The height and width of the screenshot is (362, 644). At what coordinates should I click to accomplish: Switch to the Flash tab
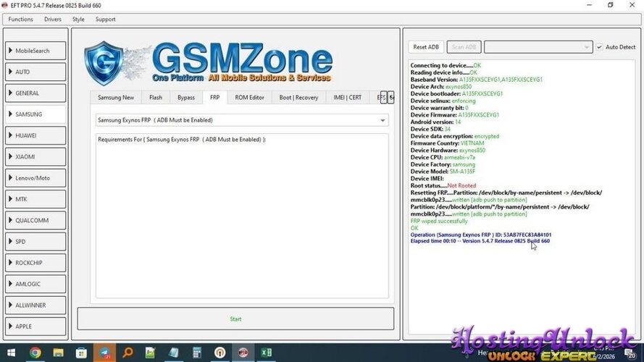(156, 98)
